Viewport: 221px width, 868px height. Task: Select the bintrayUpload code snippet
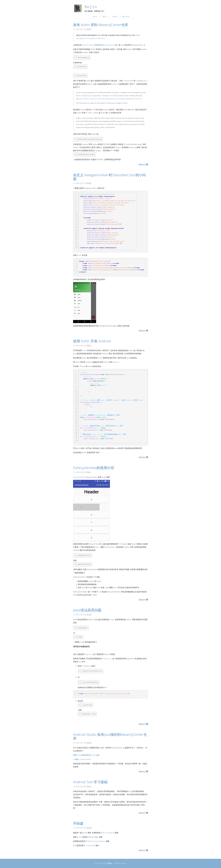[x=82, y=58]
